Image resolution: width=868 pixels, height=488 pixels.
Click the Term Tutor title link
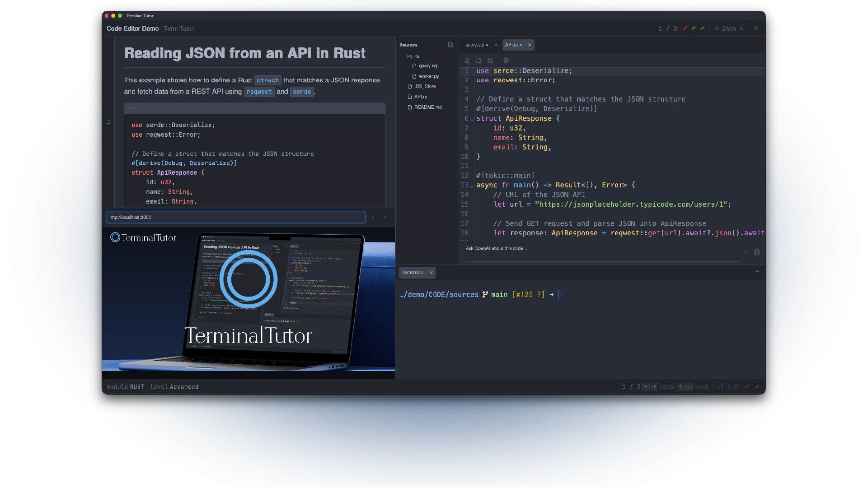pyautogui.click(x=178, y=28)
